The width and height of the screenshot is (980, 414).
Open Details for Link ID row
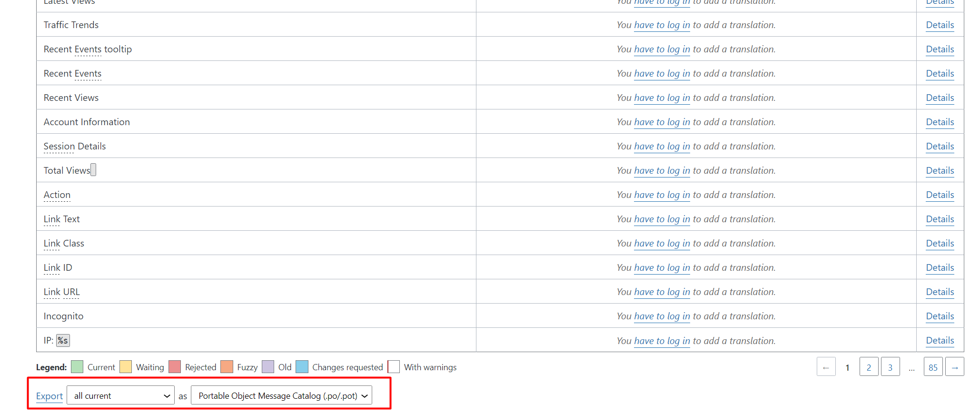coord(940,267)
